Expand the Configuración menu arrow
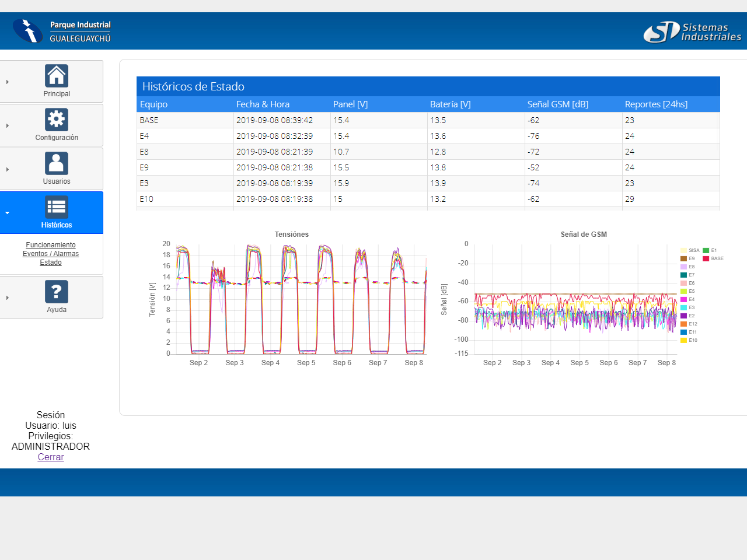 click(x=8, y=126)
